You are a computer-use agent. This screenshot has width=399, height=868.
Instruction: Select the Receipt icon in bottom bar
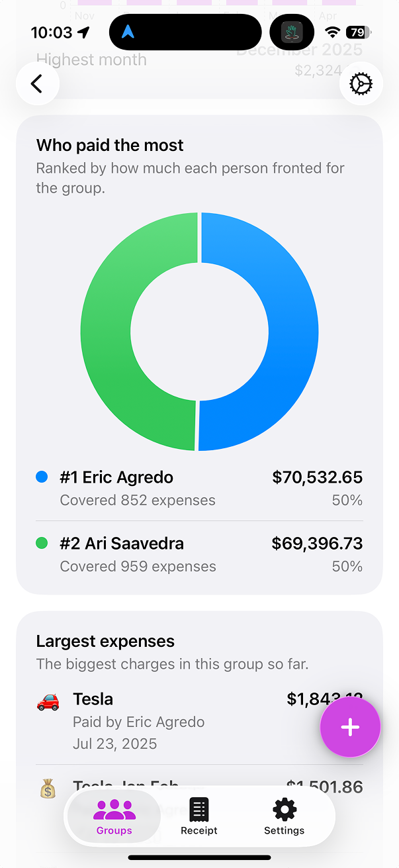pos(199,809)
